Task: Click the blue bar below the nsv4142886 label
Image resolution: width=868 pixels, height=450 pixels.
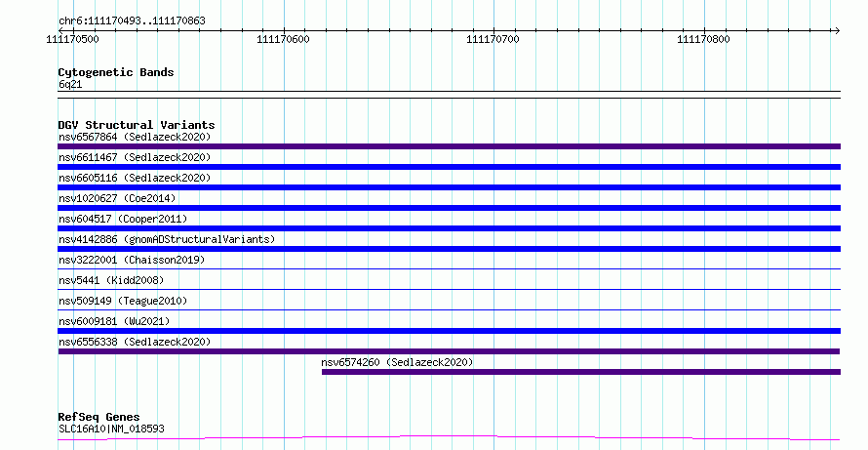Action: [449, 249]
